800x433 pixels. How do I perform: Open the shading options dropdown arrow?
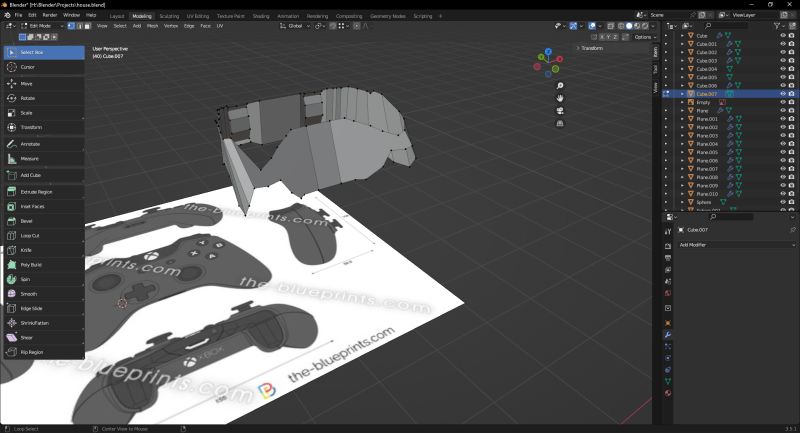click(x=653, y=26)
